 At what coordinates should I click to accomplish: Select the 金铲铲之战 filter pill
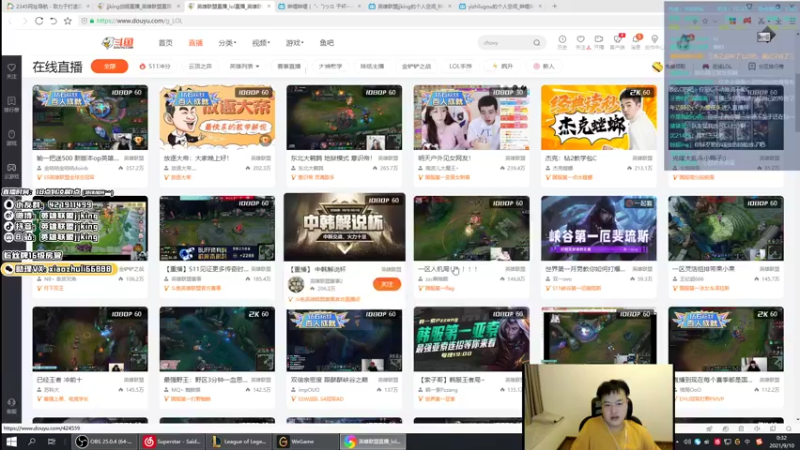(x=416, y=66)
